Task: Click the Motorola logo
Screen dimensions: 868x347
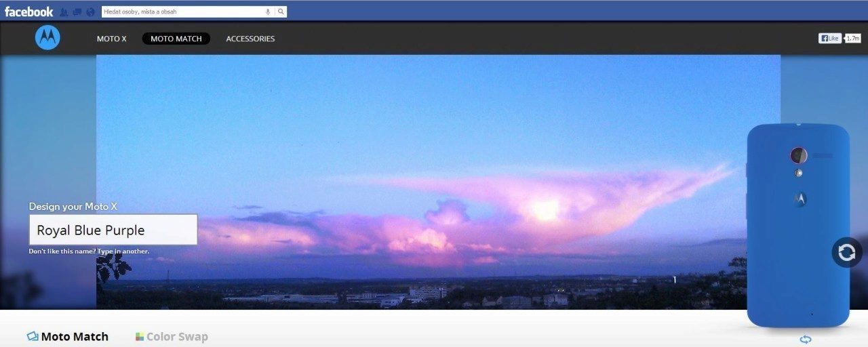Action: click(x=47, y=37)
